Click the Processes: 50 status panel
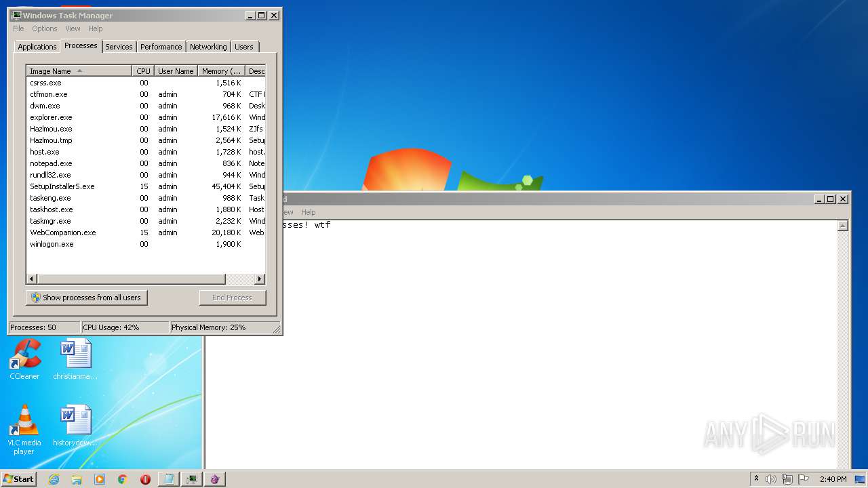 (x=44, y=327)
